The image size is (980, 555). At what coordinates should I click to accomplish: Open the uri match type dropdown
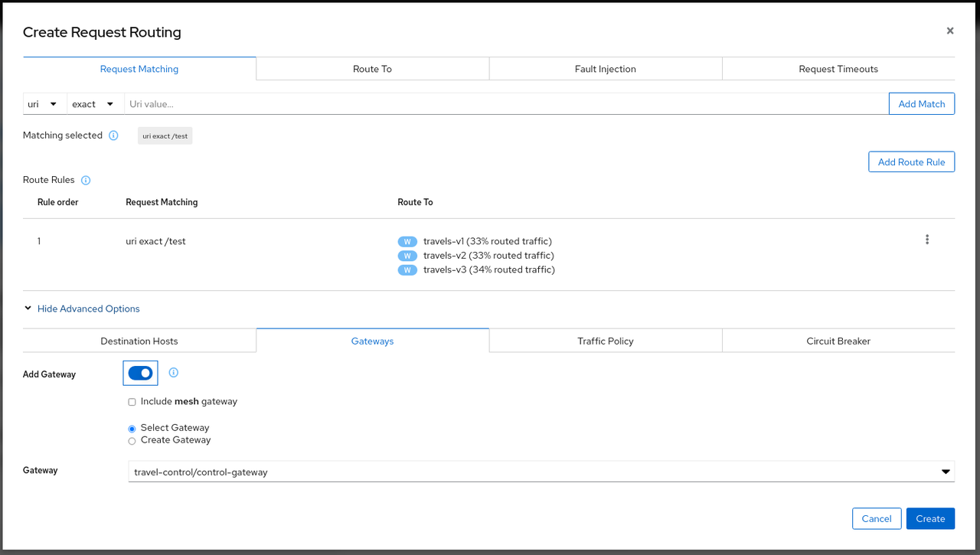[44, 103]
